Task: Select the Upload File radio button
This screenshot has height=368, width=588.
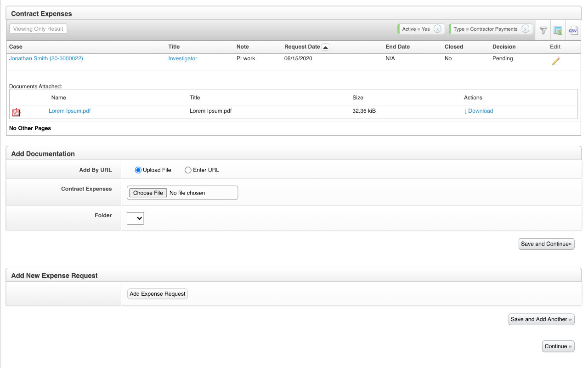Action: tap(138, 170)
